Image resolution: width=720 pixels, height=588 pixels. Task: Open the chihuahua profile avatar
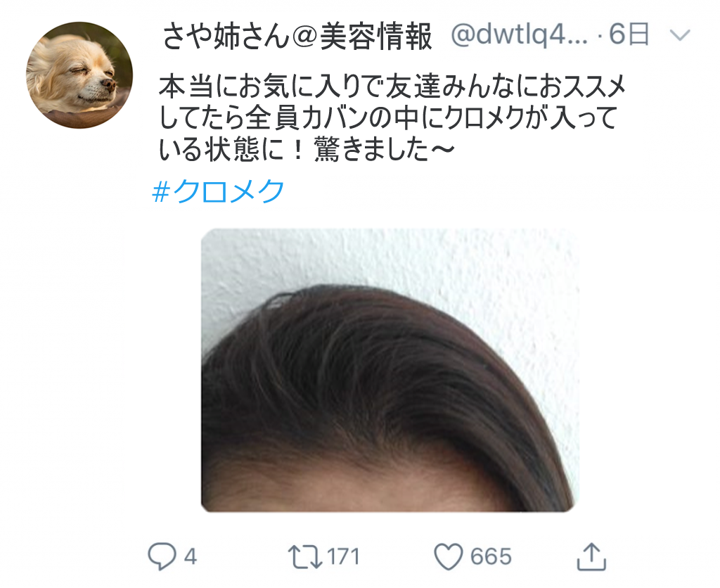tap(79, 75)
